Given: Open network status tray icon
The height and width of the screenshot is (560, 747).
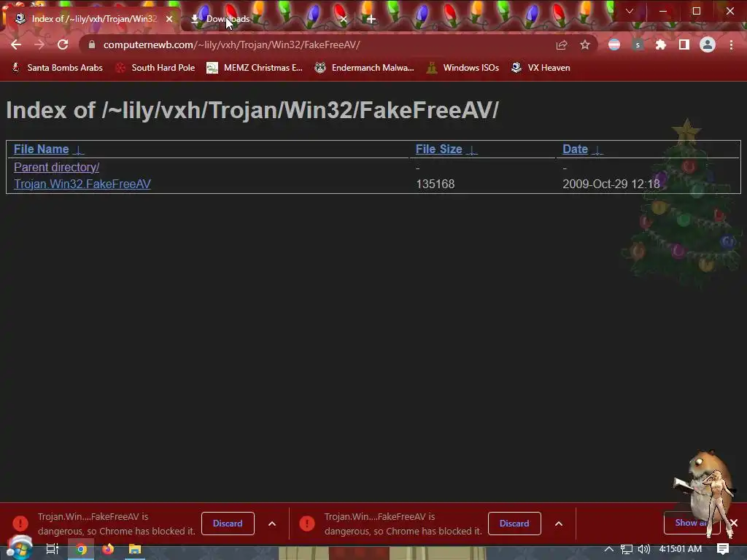Looking at the screenshot, I should [627, 549].
